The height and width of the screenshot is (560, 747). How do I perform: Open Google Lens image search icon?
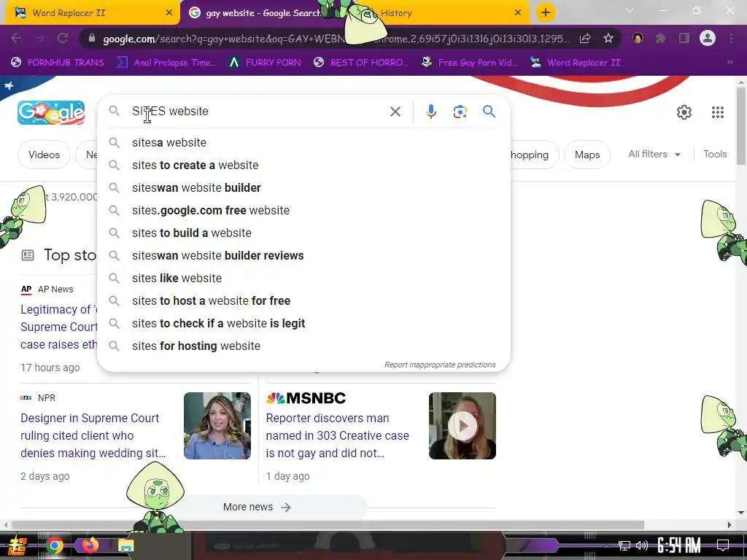tap(460, 112)
